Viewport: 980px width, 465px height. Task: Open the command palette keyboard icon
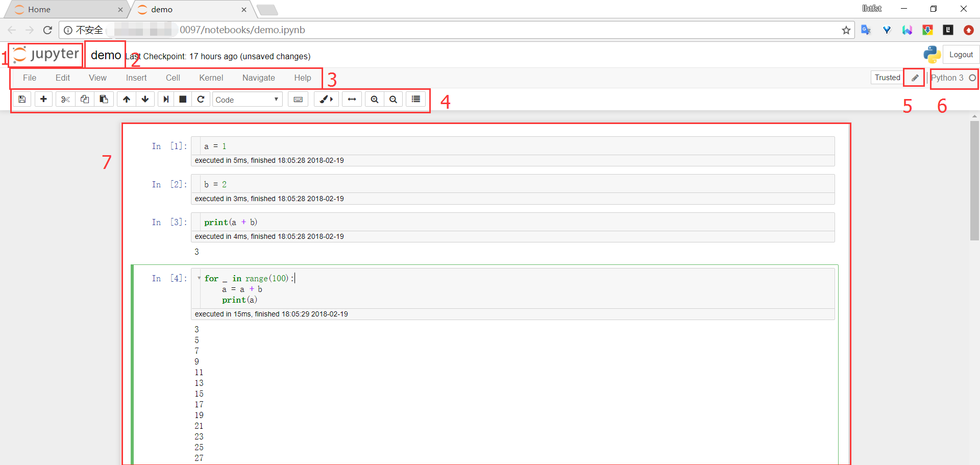click(x=298, y=99)
